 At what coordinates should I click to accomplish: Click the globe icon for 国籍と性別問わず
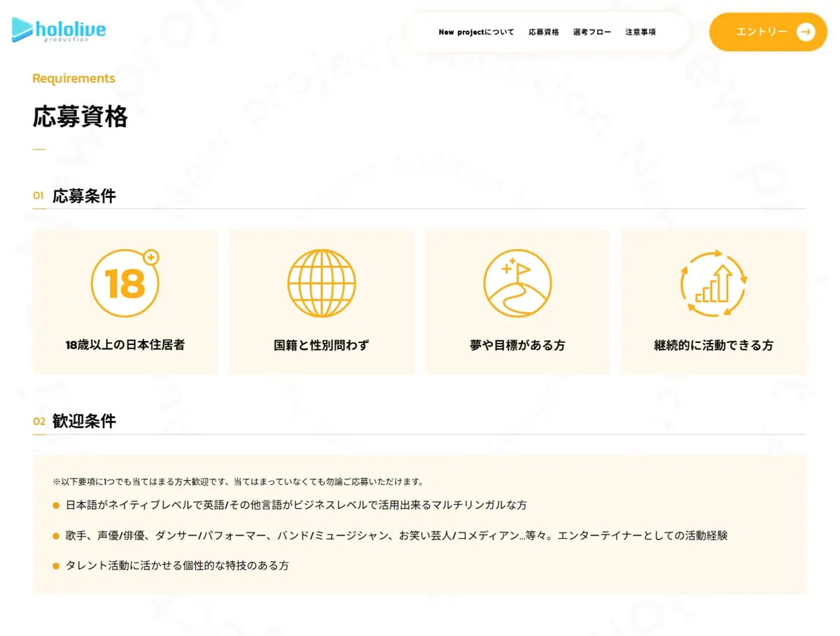[321, 283]
